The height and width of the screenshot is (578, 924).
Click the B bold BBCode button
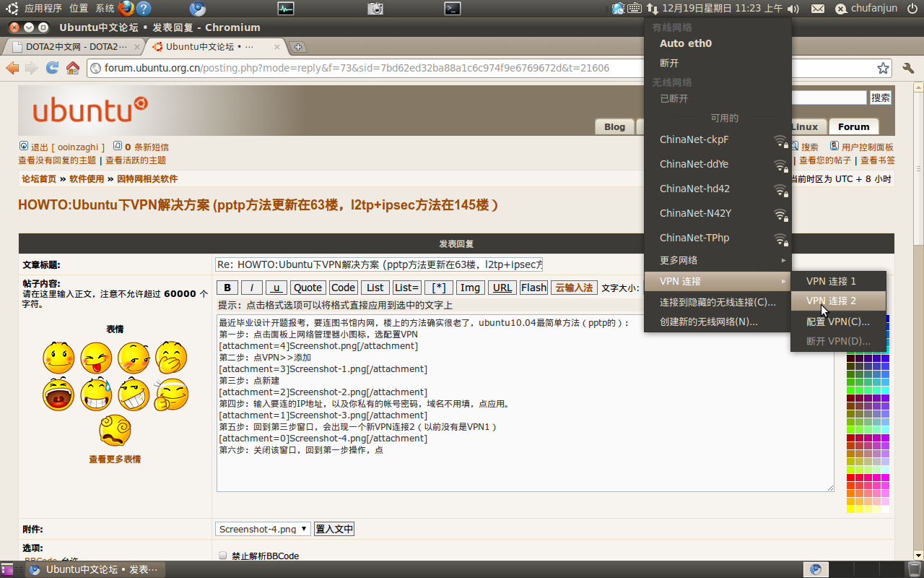click(x=227, y=288)
